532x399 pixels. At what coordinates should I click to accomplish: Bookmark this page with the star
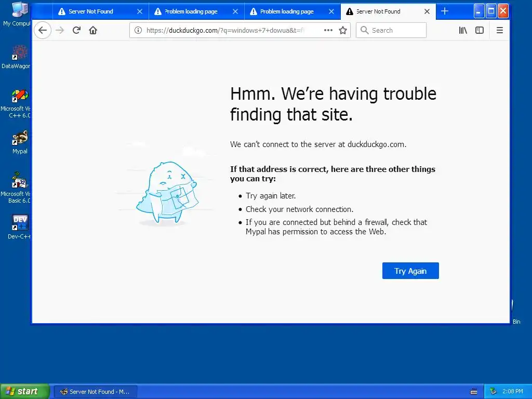[x=343, y=30]
